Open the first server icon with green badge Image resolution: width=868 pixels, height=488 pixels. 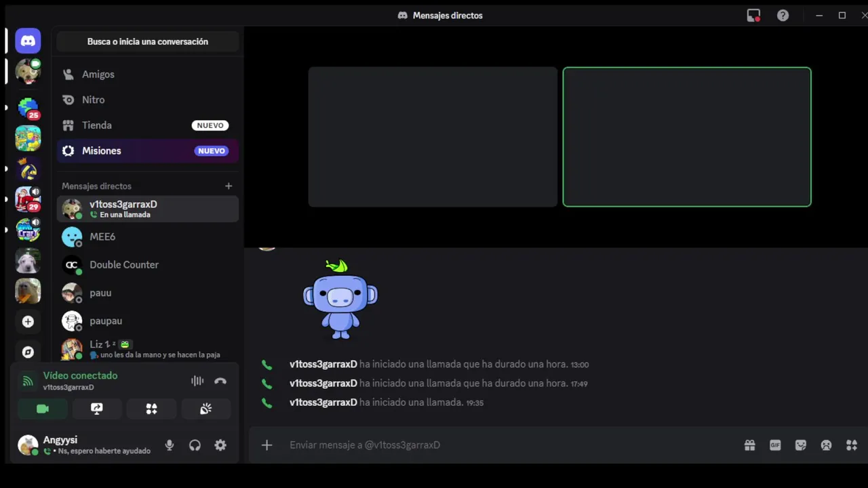(x=28, y=71)
